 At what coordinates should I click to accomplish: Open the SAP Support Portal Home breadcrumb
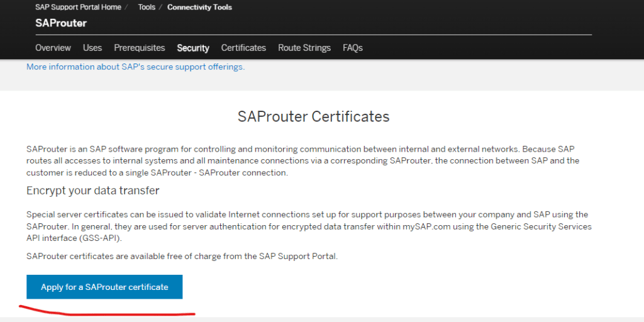pos(77,8)
